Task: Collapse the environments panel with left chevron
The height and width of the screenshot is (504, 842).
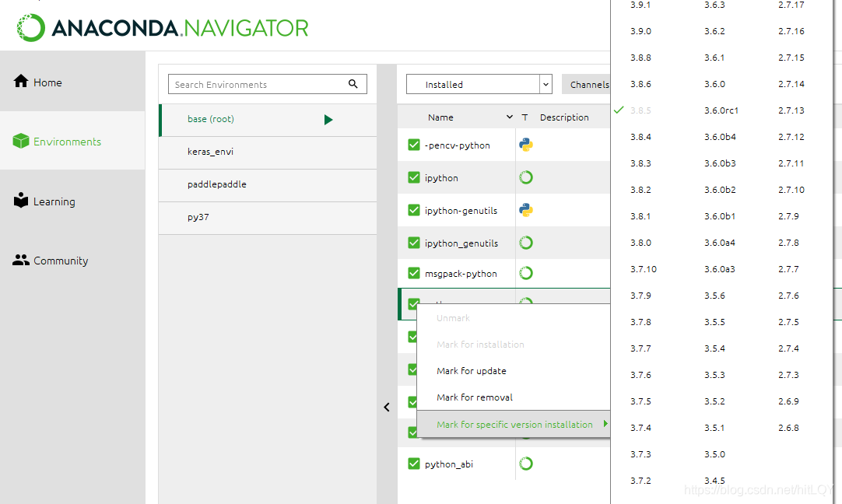Action: pyautogui.click(x=387, y=408)
